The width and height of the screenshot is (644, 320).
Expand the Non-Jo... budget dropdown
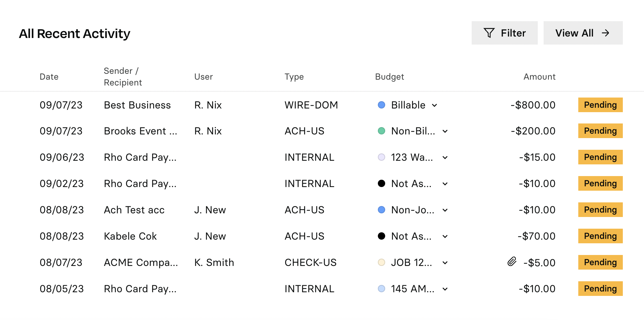445,210
